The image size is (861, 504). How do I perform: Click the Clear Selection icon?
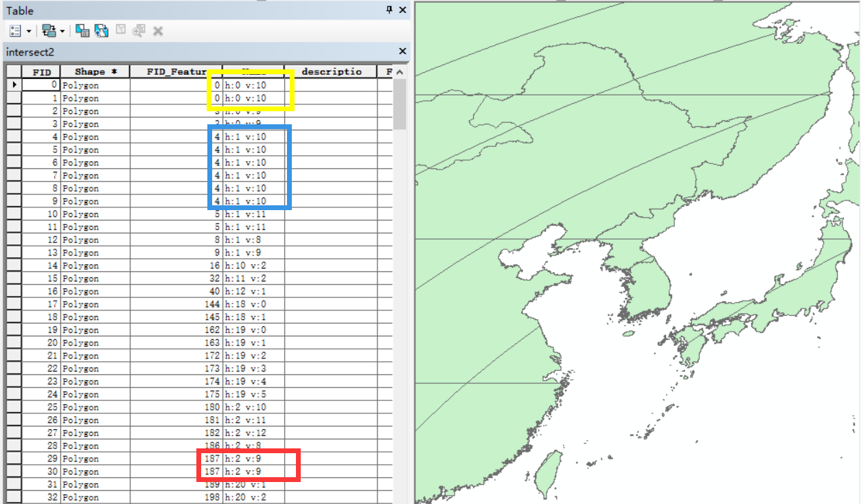pos(120,30)
